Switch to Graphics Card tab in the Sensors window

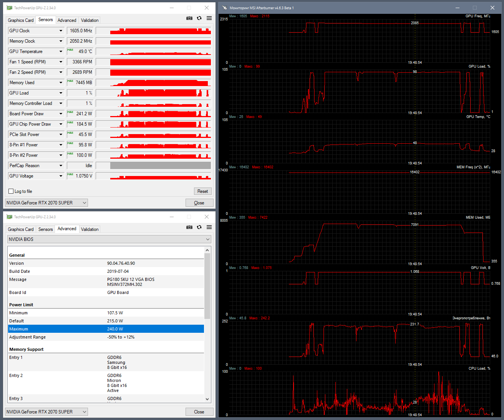[21, 20]
